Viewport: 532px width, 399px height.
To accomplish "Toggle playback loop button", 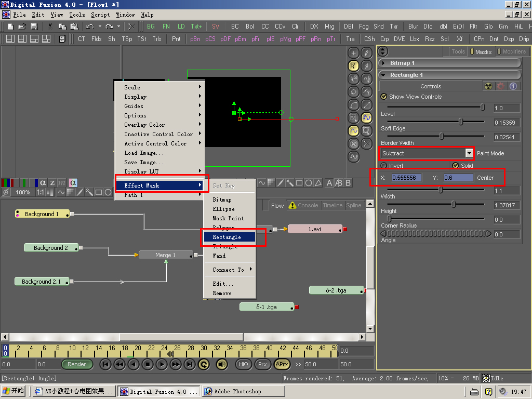I will click(204, 364).
